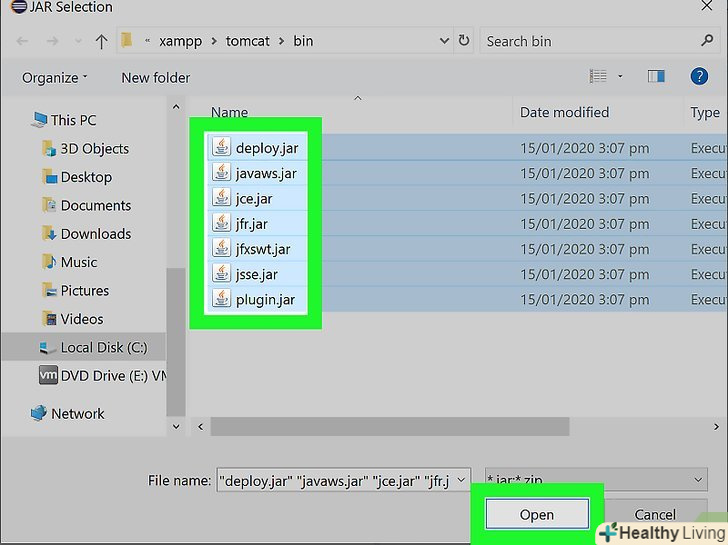The image size is (728, 545).
Task: Open 3D Objects folder in sidebar
Action: point(85,149)
